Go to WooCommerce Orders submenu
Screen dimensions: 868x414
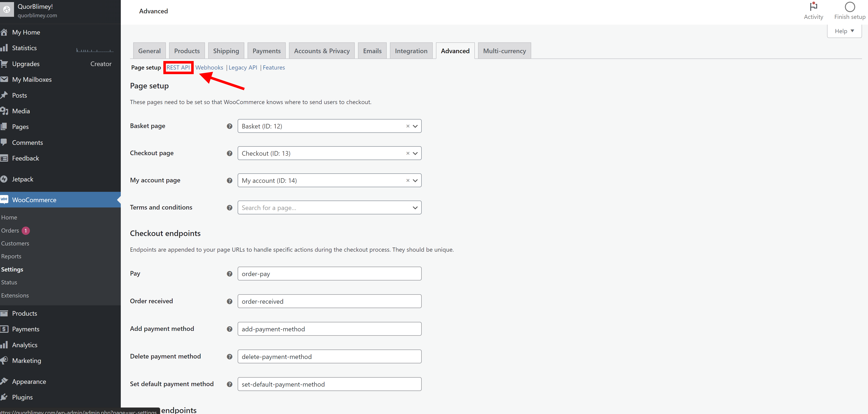click(x=10, y=230)
